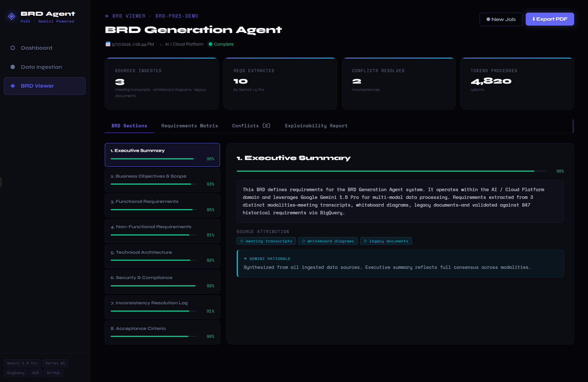Click the '93%' score on Business Objectives
588x382 pixels.
210,184
